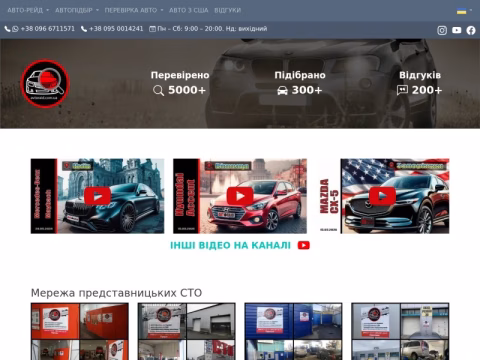Click the Ukrainian flag language icon
The width and height of the screenshot is (480, 360).
point(461,11)
